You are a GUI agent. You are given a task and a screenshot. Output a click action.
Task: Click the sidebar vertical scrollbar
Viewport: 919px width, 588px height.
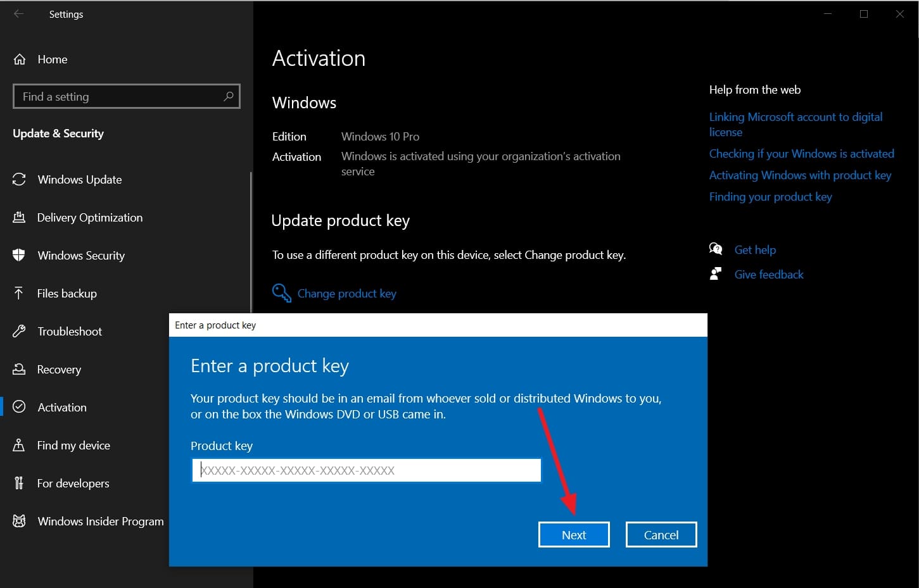[251, 242]
